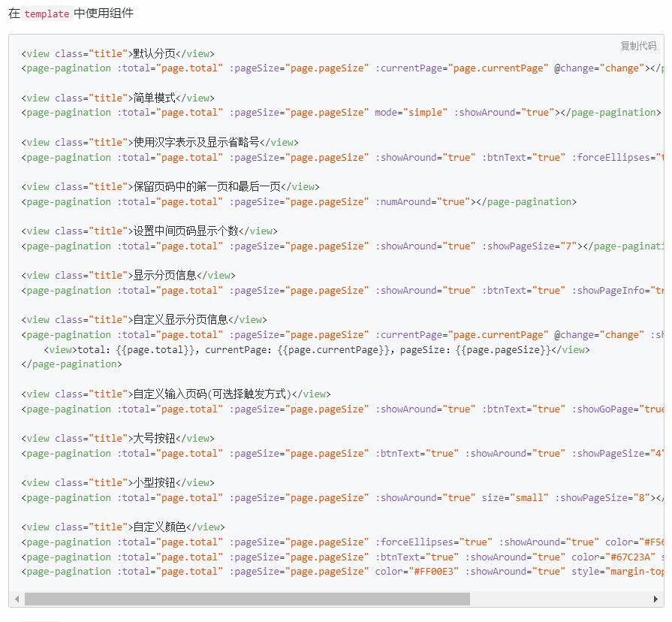672x622 pixels.
Task: Click the 设置中间页码显示个数 title text
Action: click(185, 231)
